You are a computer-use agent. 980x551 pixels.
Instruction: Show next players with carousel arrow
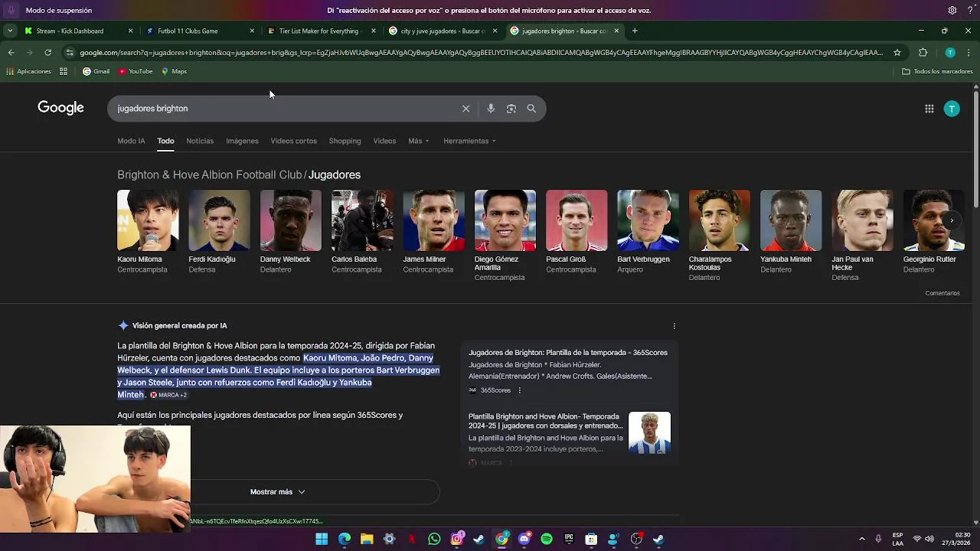coord(952,220)
